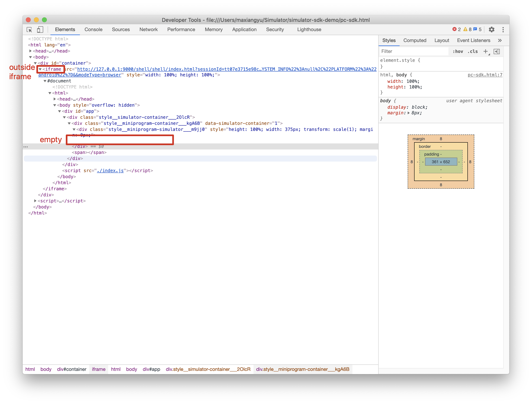
Task: Select the Computed sidebar tab
Action: coord(415,40)
